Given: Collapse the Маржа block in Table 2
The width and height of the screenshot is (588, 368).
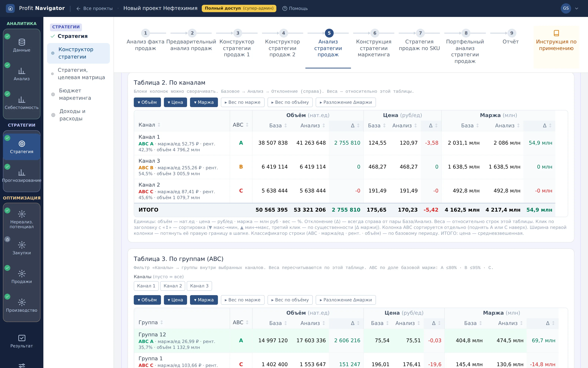Looking at the screenshot, I should [204, 102].
